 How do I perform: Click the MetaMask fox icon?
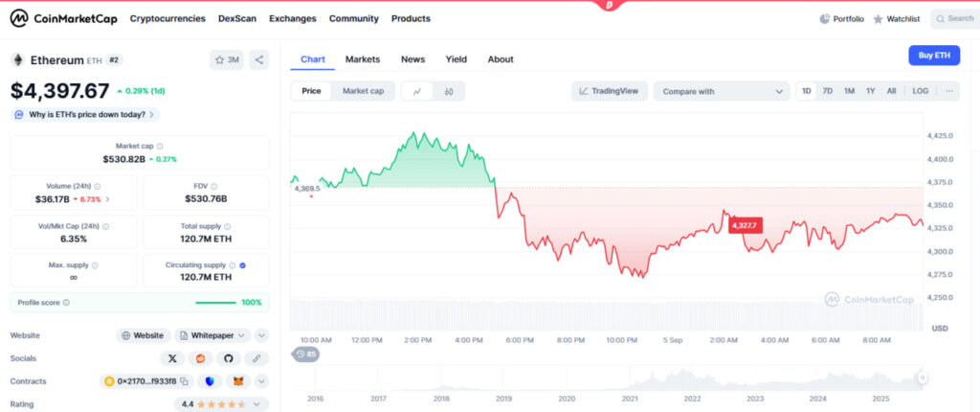(x=238, y=380)
